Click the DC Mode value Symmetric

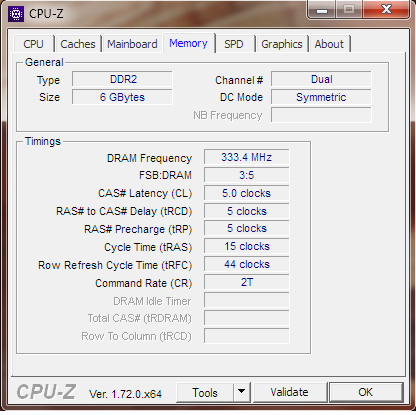pos(321,97)
